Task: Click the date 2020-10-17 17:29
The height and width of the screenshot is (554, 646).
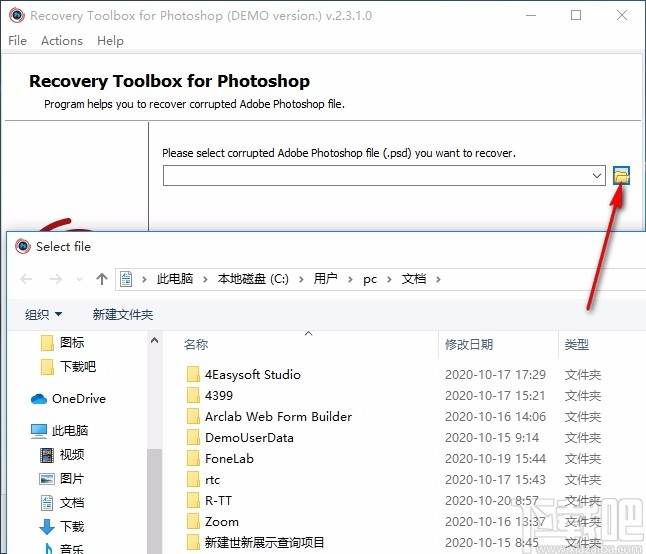Action: coord(495,374)
